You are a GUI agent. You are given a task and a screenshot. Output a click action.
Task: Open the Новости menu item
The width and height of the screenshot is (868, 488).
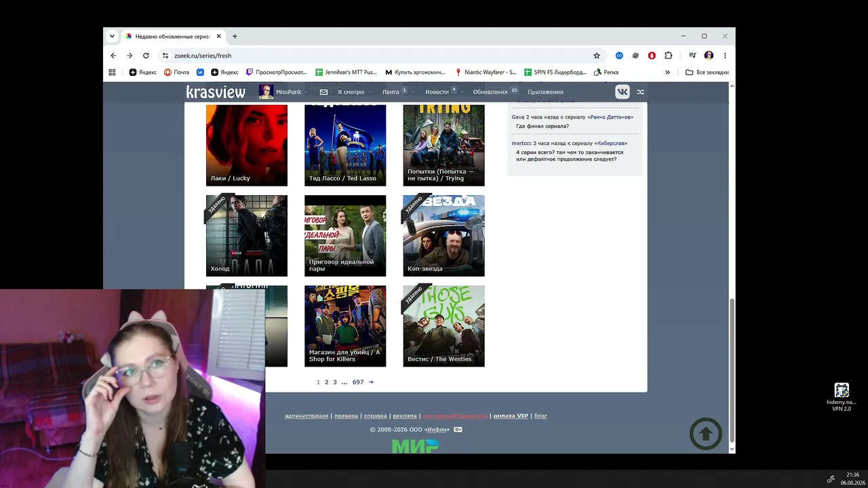tap(437, 92)
